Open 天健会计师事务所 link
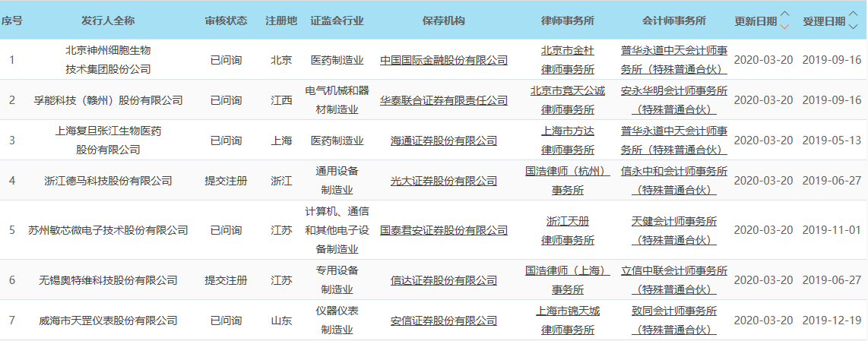Viewport: 868px width, 341px height. pyautogui.click(x=674, y=229)
